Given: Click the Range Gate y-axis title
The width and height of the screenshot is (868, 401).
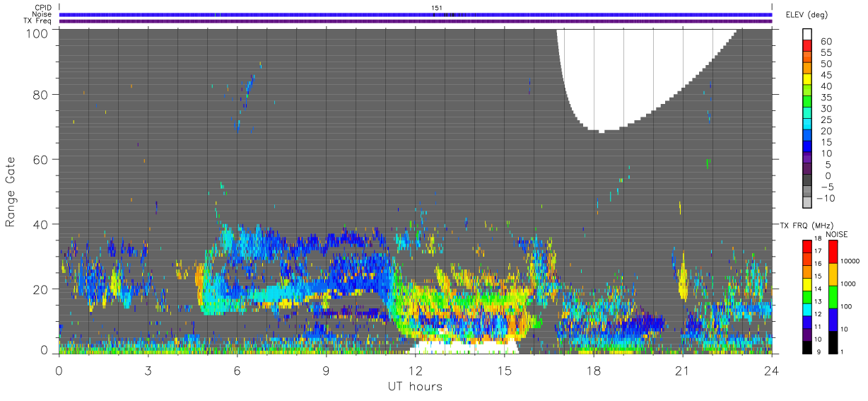Looking at the screenshot, I should click(x=11, y=192).
